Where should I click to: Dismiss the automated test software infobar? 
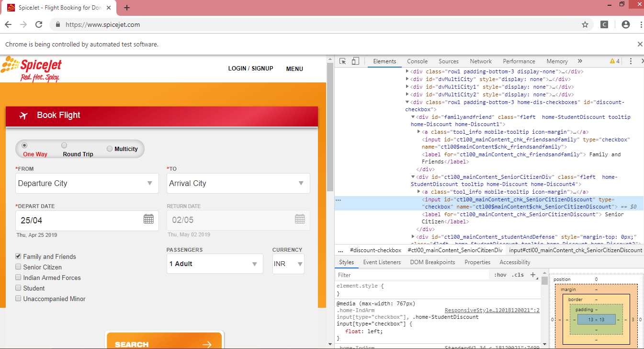640,44
